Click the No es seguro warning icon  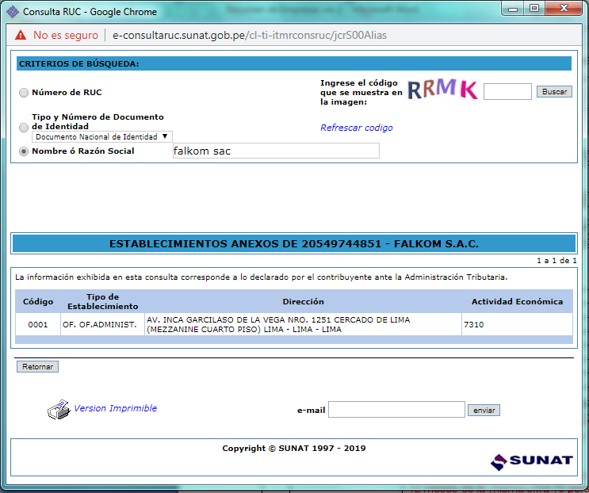[x=21, y=35]
